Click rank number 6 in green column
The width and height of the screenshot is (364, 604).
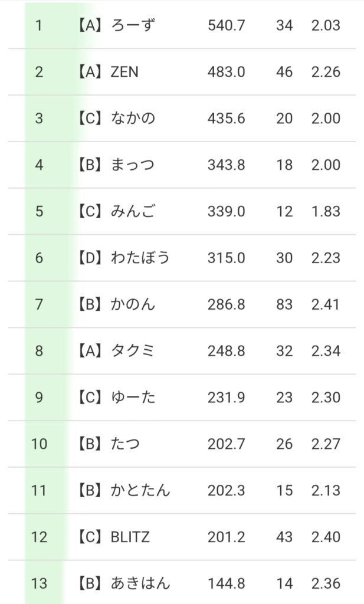pos(39,258)
